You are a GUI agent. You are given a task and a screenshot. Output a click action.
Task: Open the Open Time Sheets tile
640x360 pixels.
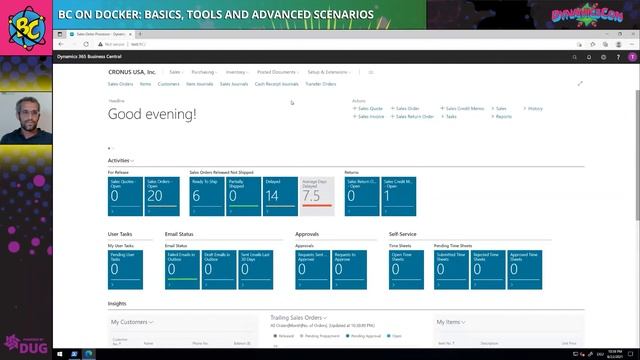point(407,270)
